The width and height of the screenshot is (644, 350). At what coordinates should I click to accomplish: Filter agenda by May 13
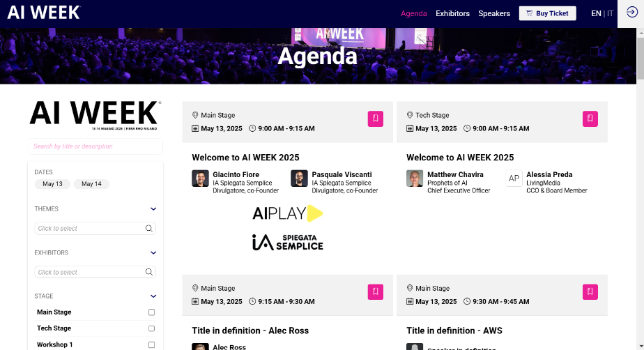(52, 183)
